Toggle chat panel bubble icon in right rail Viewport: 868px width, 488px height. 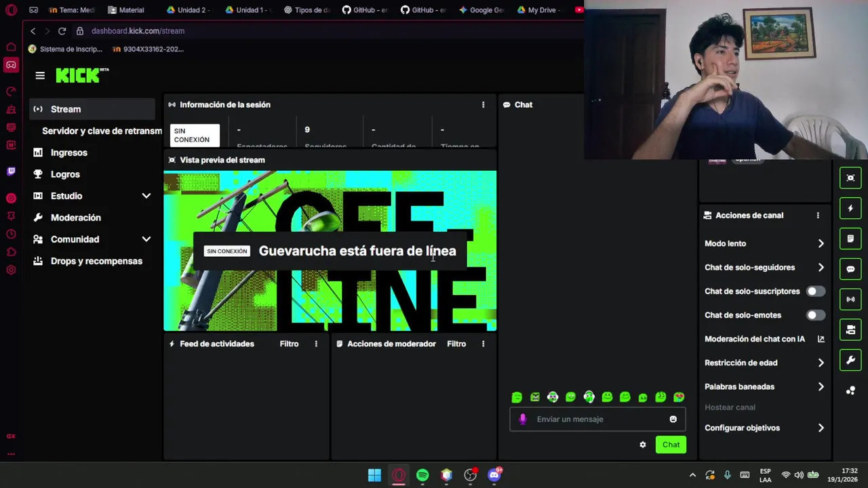pos(850,269)
